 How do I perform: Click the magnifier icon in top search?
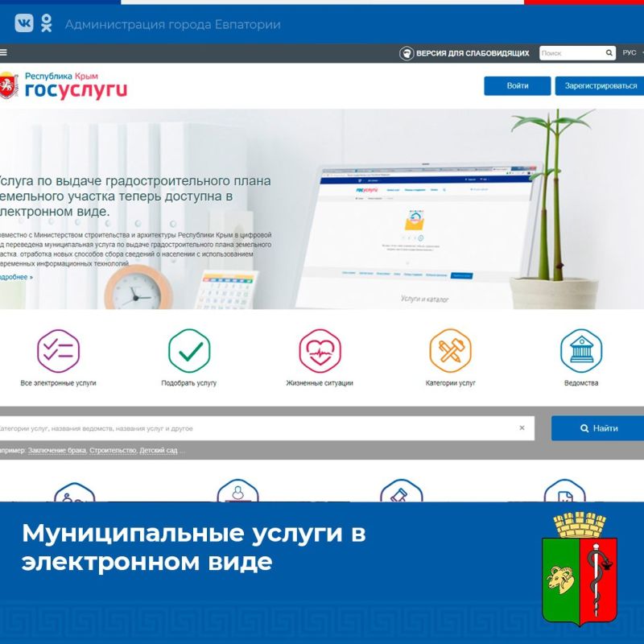coord(609,53)
